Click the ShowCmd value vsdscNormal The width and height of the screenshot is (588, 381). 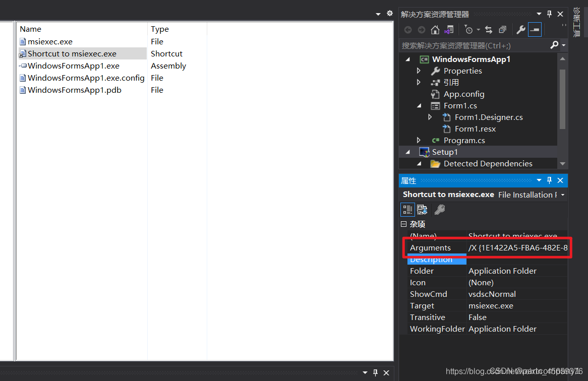[492, 294]
